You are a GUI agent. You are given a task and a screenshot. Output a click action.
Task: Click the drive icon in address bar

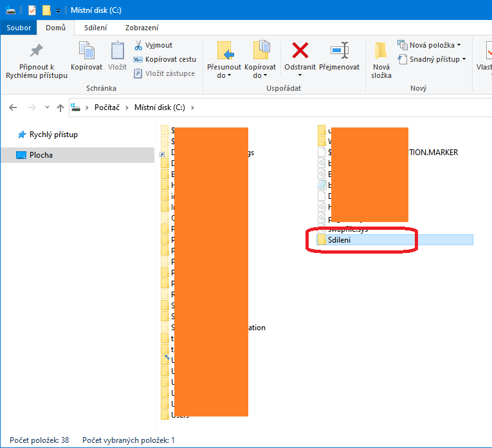(x=75, y=107)
